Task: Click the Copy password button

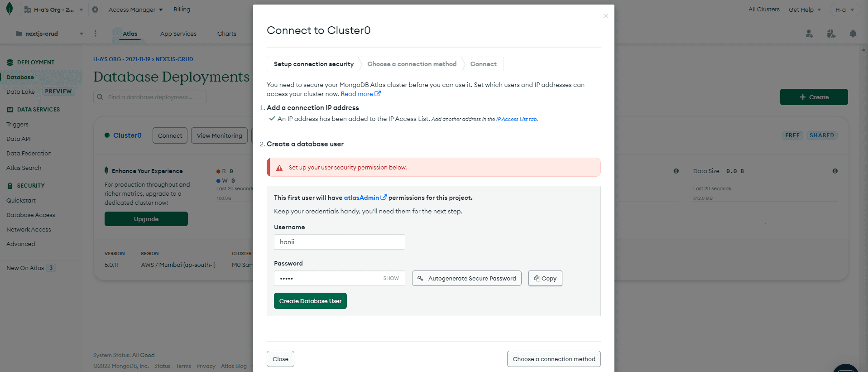Action: pyautogui.click(x=545, y=278)
